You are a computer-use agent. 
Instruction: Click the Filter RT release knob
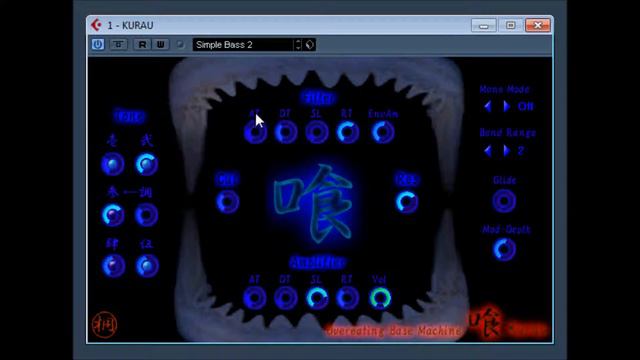348,132
